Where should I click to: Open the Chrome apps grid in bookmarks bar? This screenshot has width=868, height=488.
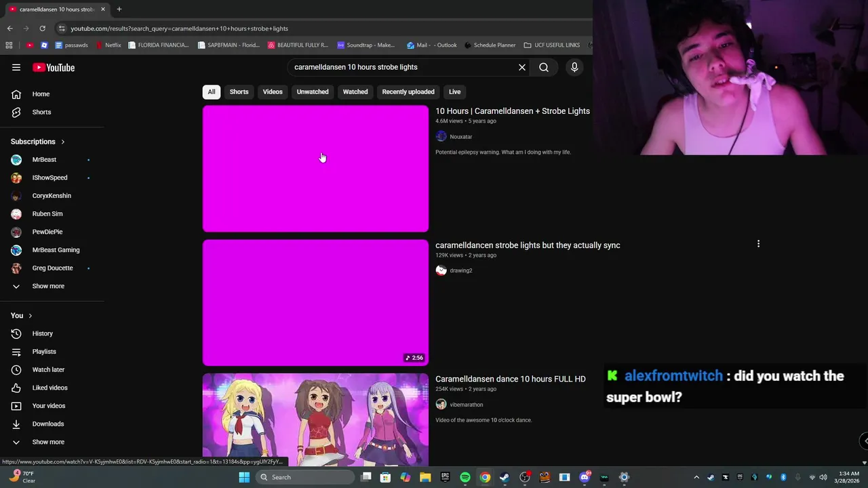pyautogui.click(x=9, y=45)
